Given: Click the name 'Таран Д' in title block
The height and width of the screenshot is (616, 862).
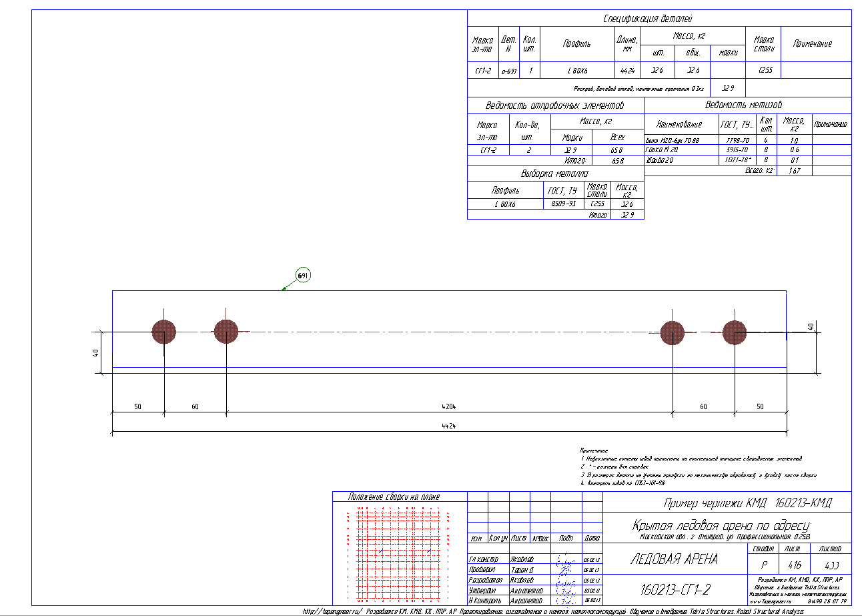Looking at the screenshot, I should 522,571.
